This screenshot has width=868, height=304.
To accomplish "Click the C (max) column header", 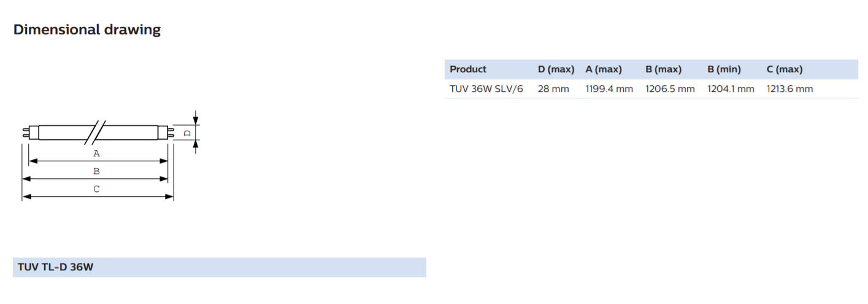I will [785, 69].
